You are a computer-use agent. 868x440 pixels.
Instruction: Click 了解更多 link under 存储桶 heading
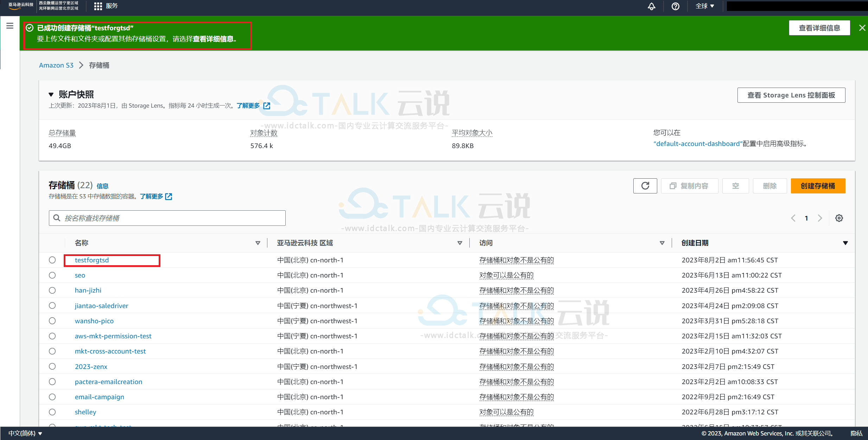(152, 196)
